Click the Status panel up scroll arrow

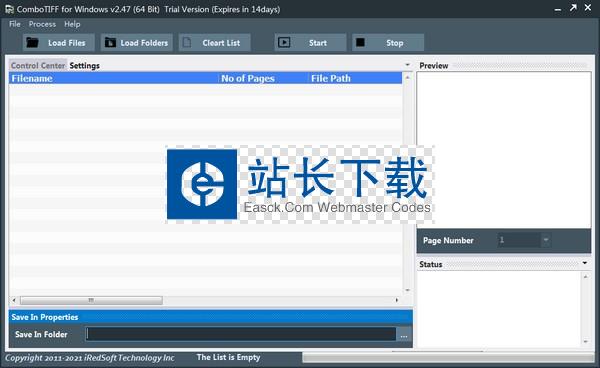pyautogui.click(x=585, y=276)
